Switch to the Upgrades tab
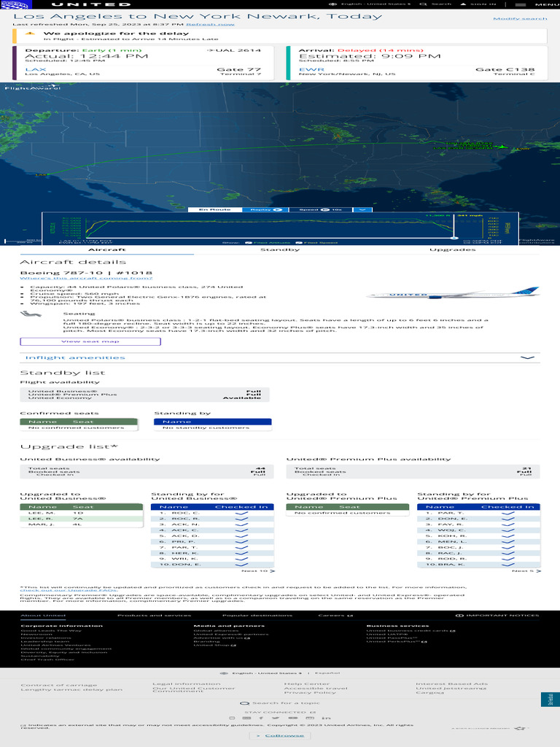 coord(452,249)
